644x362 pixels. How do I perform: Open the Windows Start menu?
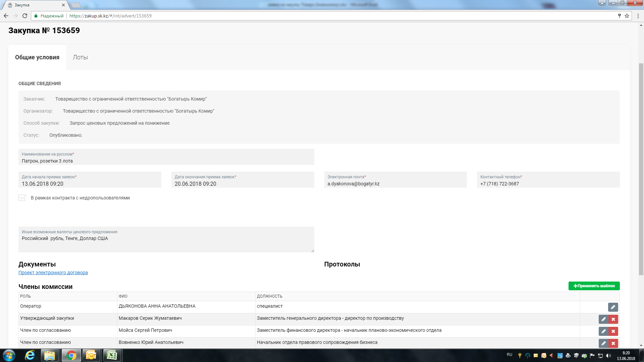9,355
